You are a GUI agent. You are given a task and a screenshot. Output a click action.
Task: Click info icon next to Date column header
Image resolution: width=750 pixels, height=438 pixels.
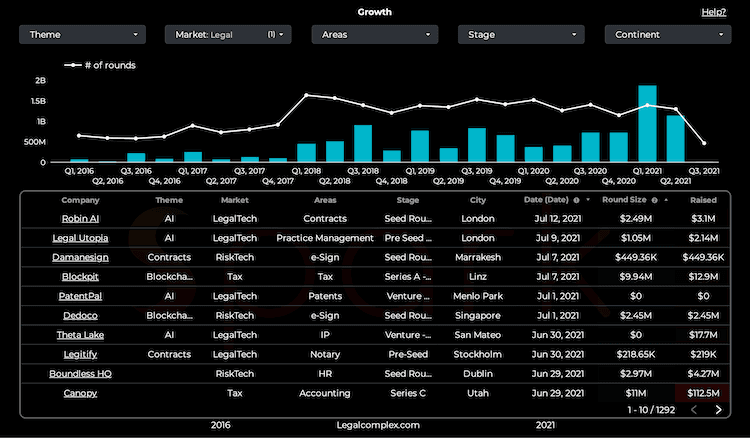point(576,200)
